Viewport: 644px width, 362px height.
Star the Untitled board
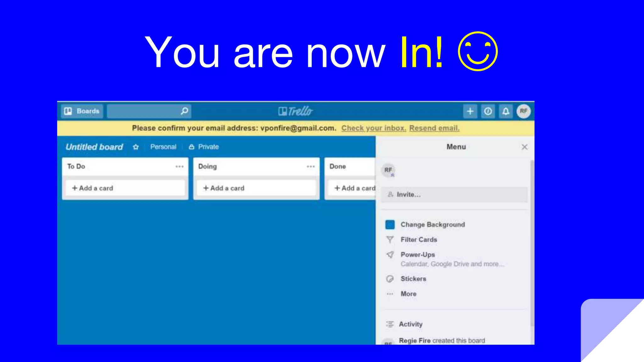point(136,147)
